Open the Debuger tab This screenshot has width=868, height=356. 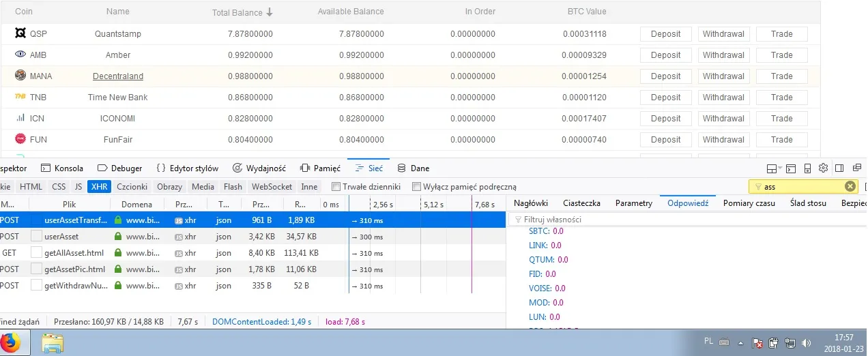pos(119,168)
